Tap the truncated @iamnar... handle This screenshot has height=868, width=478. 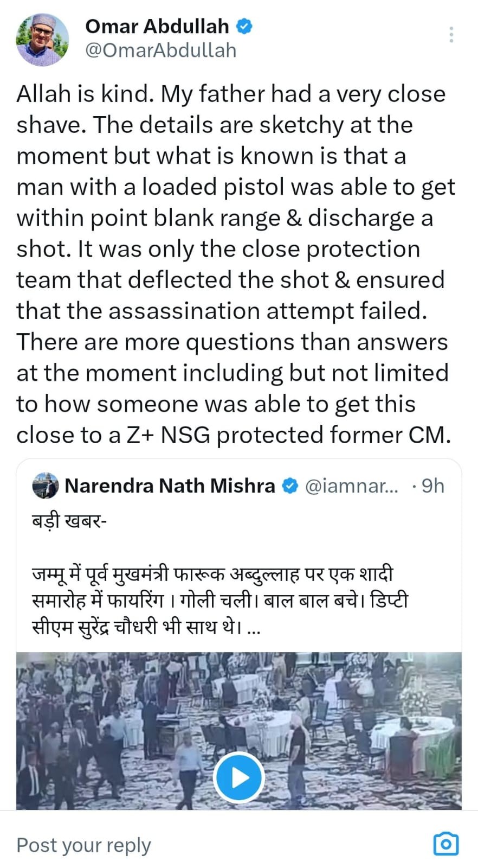pos(352,486)
